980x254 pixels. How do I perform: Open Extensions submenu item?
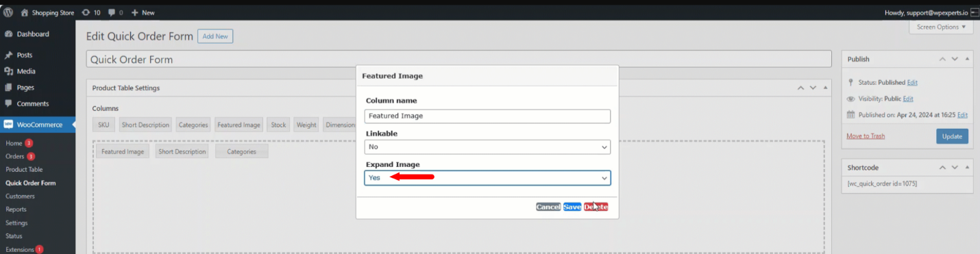[x=20, y=249]
